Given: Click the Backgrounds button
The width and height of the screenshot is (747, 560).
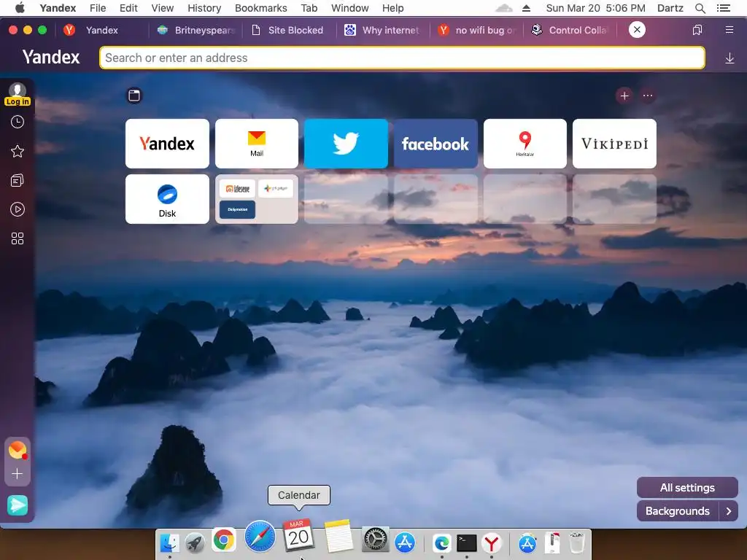Looking at the screenshot, I should (x=678, y=511).
